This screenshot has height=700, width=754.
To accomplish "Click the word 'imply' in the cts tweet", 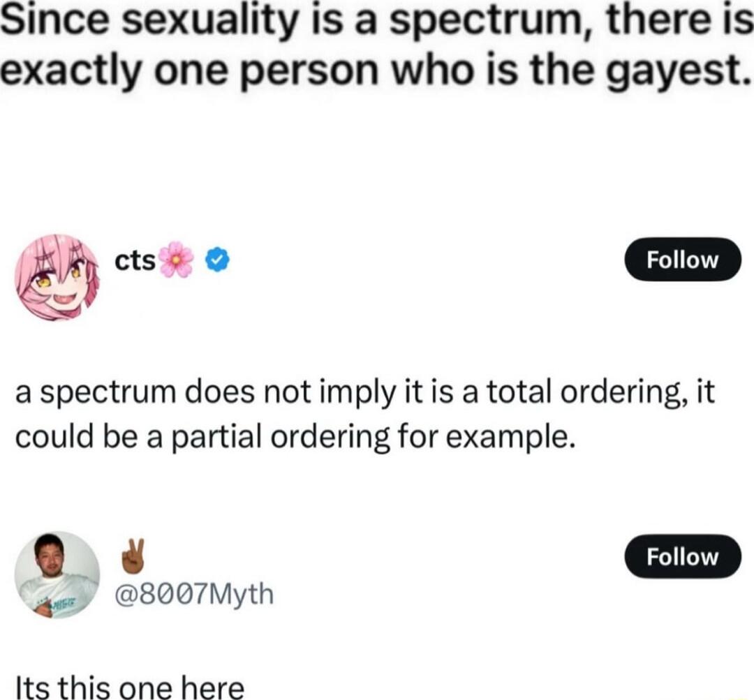I will click(346, 394).
